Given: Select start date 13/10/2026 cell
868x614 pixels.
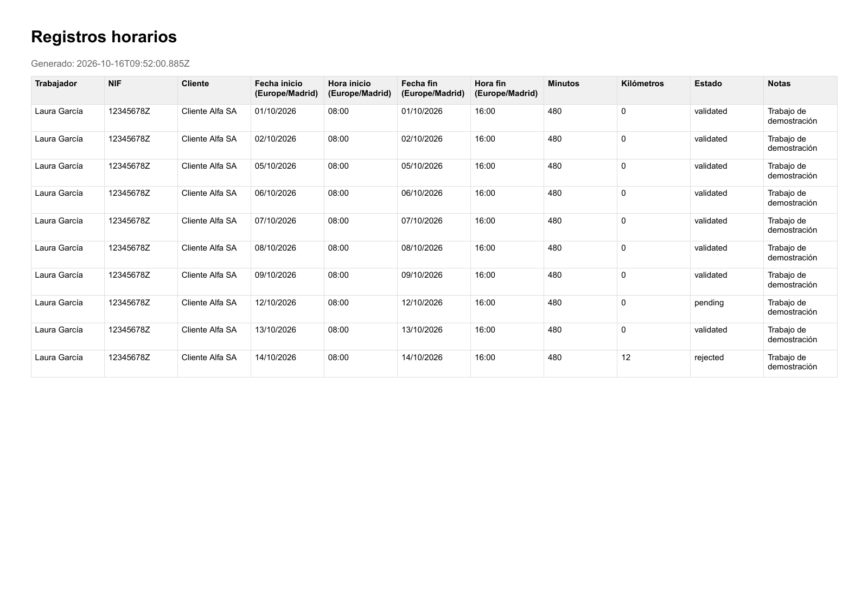Looking at the screenshot, I should [x=288, y=336].
